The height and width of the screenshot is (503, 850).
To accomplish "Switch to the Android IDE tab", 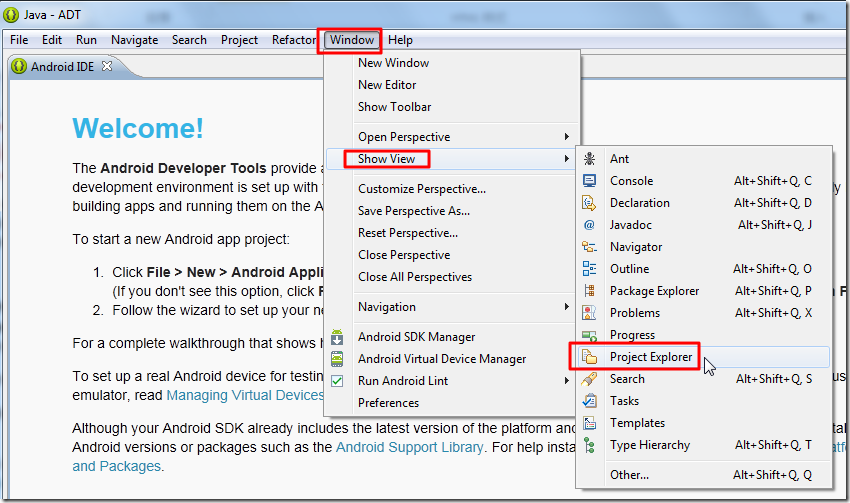I will [62, 67].
